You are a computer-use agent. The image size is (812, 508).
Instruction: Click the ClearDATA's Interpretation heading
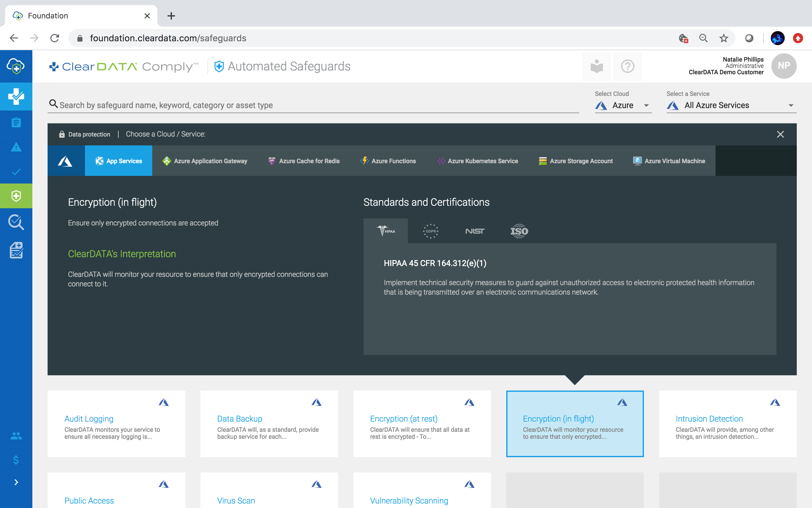point(122,254)
